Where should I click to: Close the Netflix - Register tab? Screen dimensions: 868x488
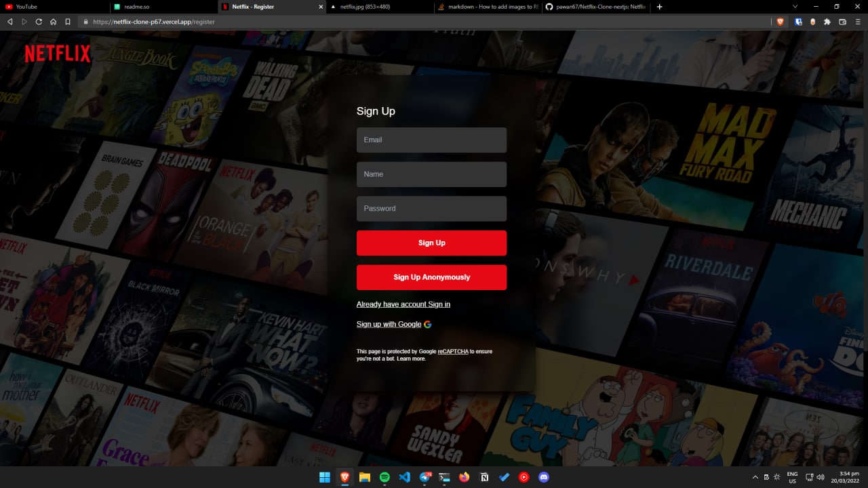pyautogui.click(x=321, y=7)
